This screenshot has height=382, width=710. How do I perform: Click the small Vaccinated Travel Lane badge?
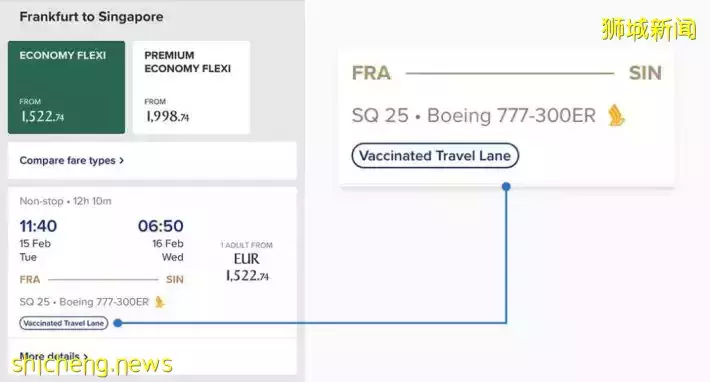click(x=64, y=323)
